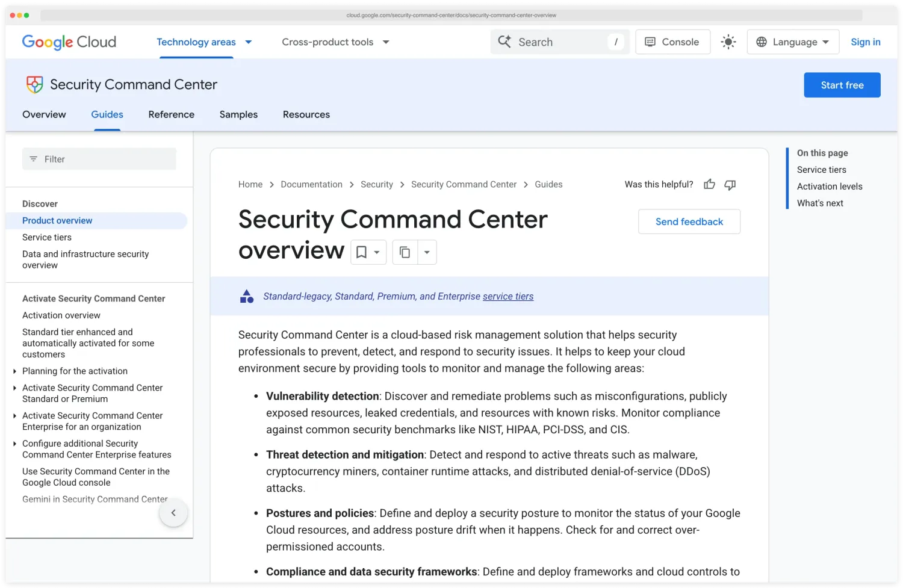Focus the sidebar Filter field

click(x=99, y=159)
